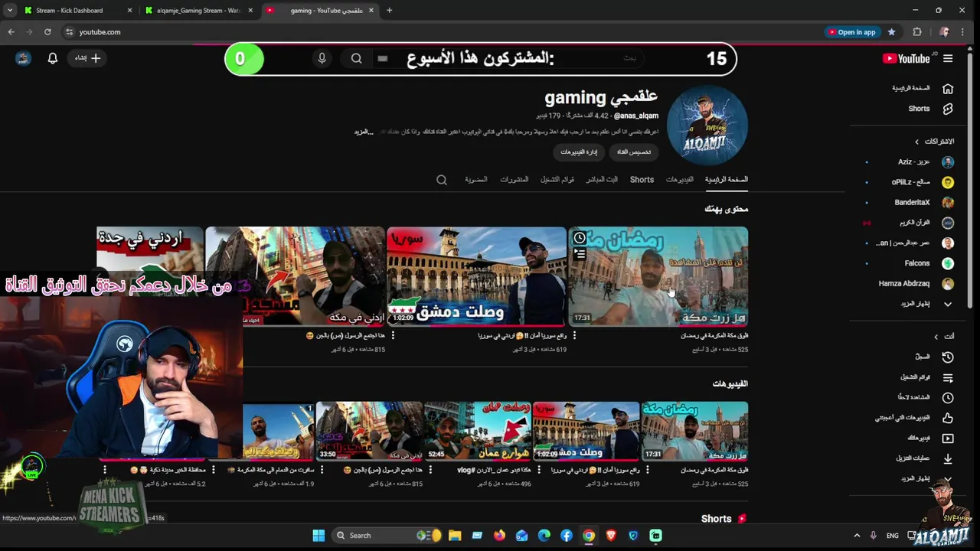Open فيديوهاتك Your videos
This screenshot has width=980, height=551.
coord(929,439)
